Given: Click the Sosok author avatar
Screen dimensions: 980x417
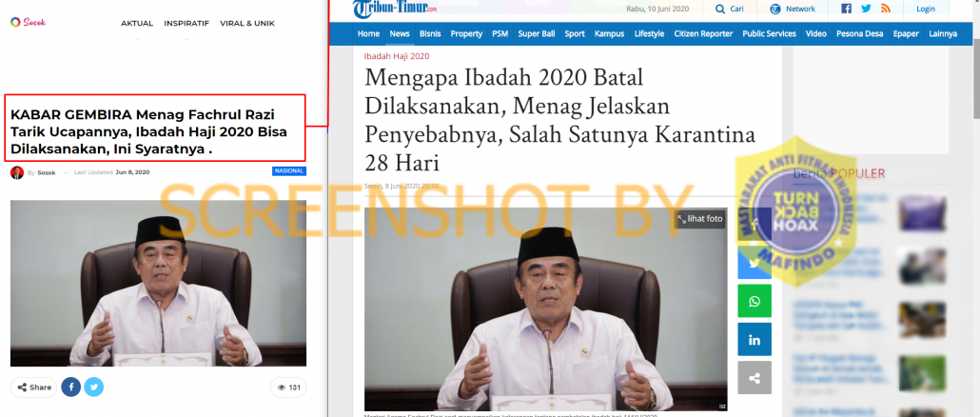Looking at the screenshot, I should [x=17, y=172].
